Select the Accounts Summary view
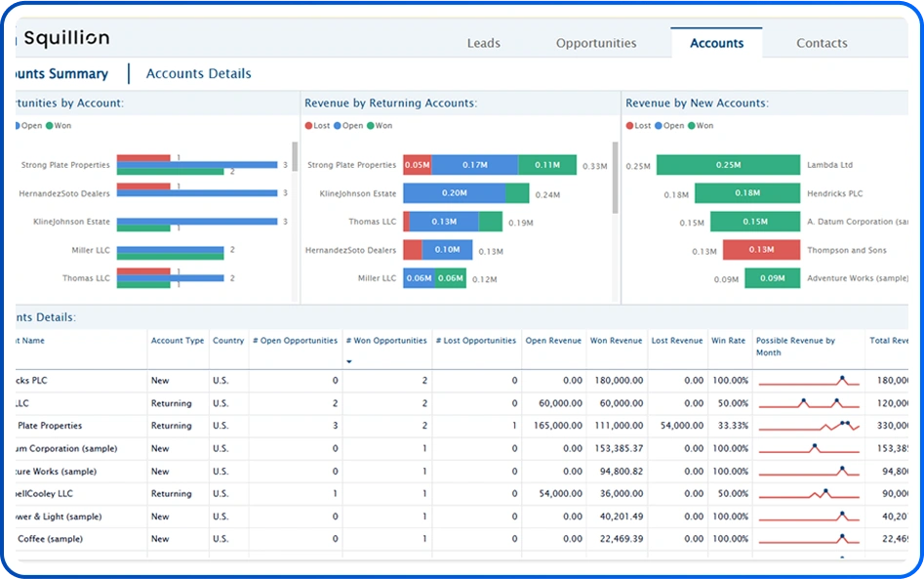This screenshot has width=924, height=579. click(x=60, y=73)
